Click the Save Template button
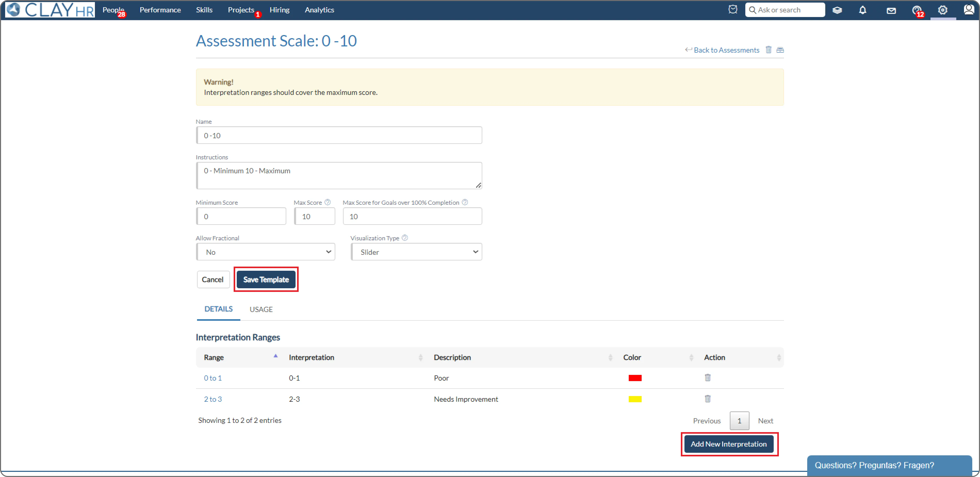 click(x=266, y=279)
